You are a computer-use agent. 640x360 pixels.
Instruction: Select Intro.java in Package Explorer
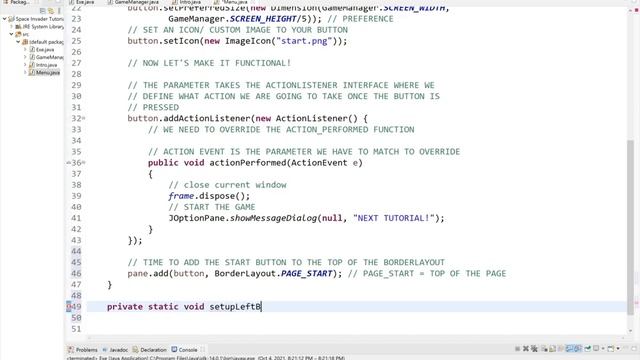tap(46, 65)
